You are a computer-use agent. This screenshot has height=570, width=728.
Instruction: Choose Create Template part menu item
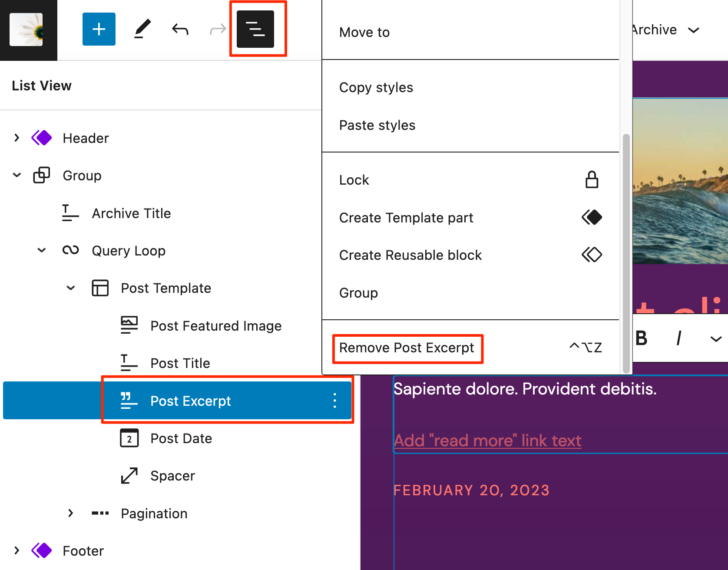pos(406,218)
